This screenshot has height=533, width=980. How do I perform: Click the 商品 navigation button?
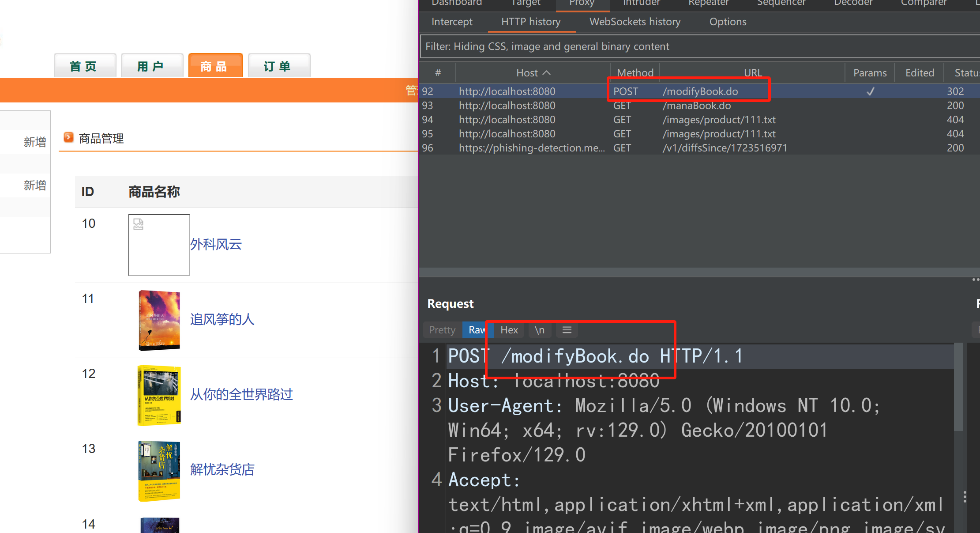pos(216,65)
